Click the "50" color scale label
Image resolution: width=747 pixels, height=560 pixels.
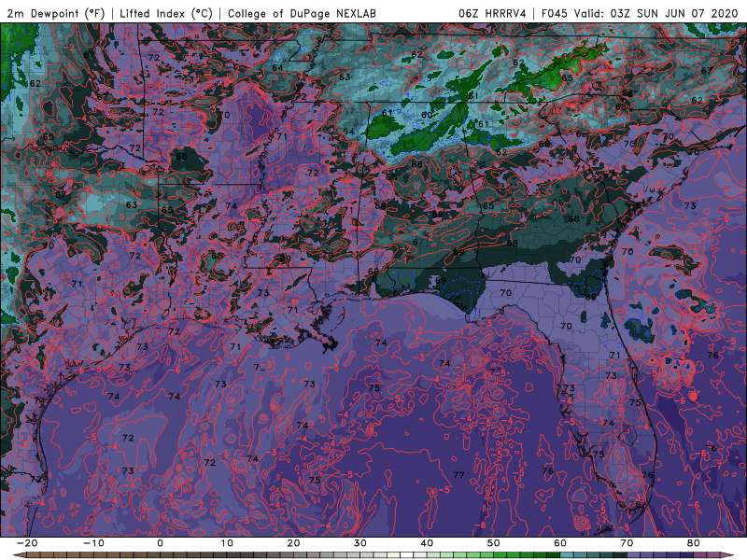494,543
